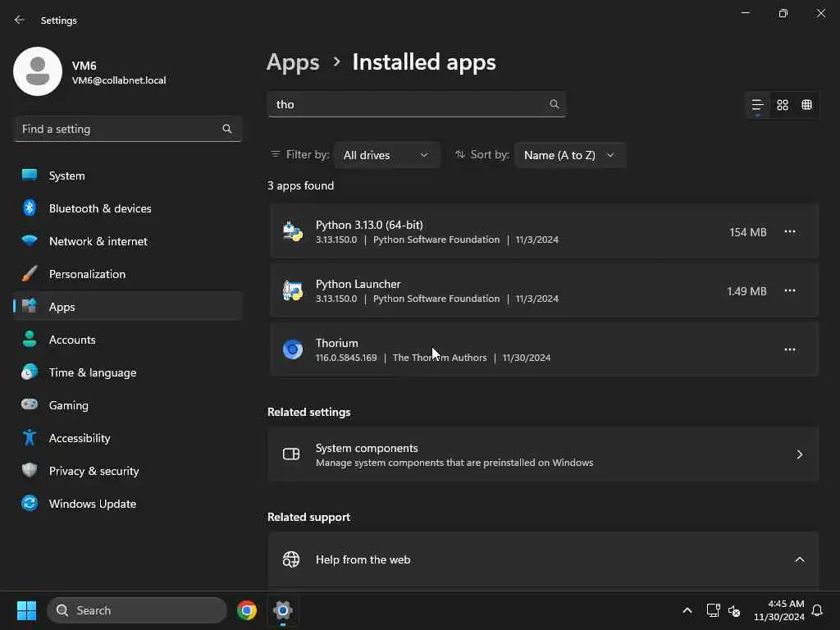Select Bluetooth & devices in sidebar
Image resolution: width=840 pixels, height=630 pixels.
(99, 208)
